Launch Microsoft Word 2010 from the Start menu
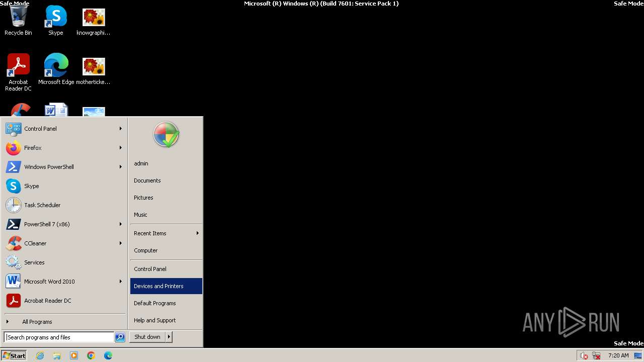 (x=64, y=282)
